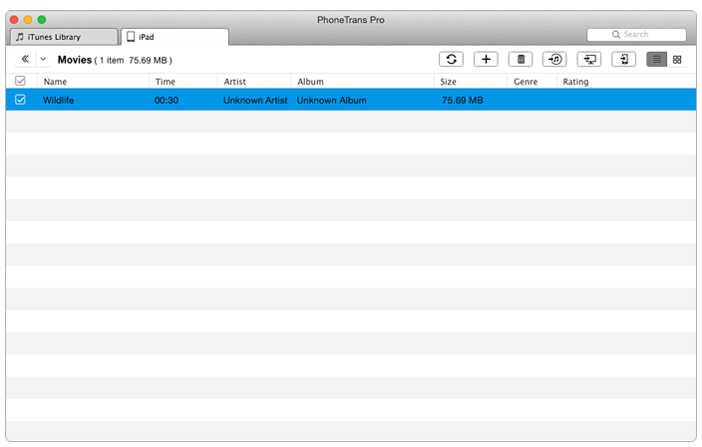Screen dimensions: 702x447
Task: Sort by Size column header
Action: pos(448,82)
